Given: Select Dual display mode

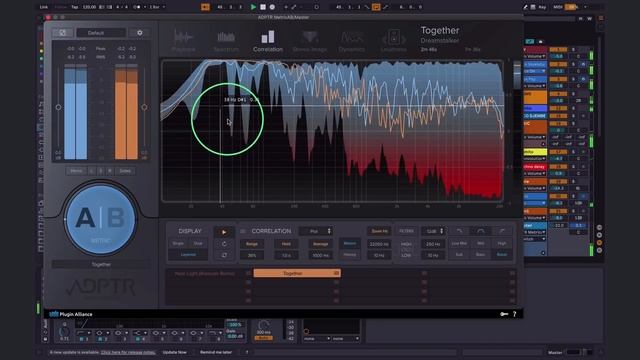Looking at the screenshot, I should point(198,243).
